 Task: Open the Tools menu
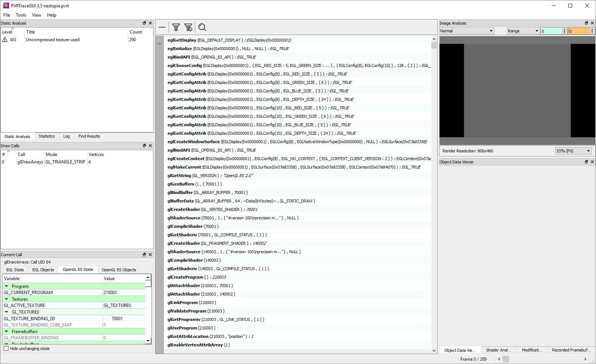21,15
